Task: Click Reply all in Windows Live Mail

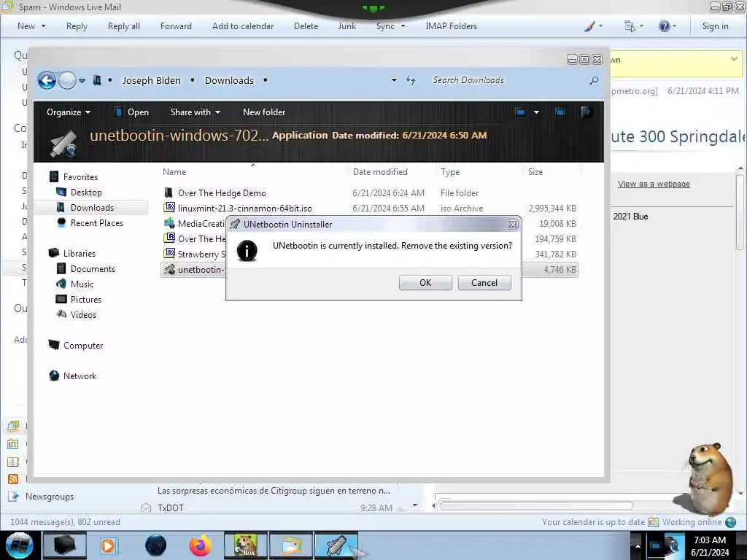Action: click(124, 26)
